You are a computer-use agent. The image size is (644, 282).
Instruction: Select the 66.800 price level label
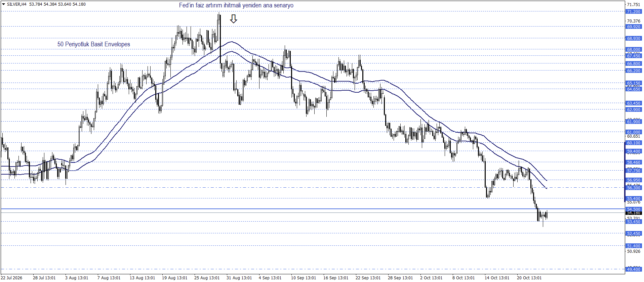point(634,64)
